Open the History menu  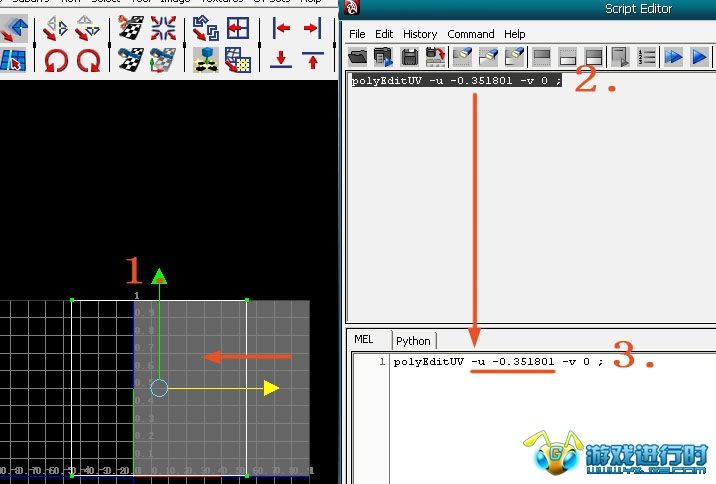click(420, 34)
